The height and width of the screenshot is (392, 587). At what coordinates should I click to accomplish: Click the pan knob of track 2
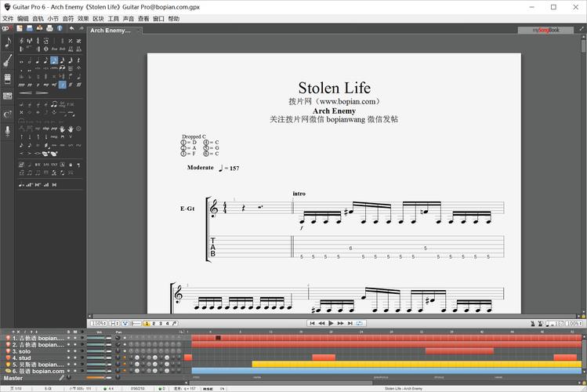(x=118, y=344)
